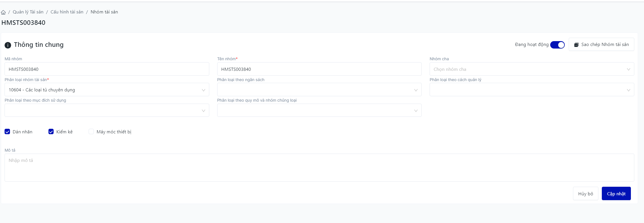
Task: Open Nhóm tài sản breadcrumb link
Action: coord(104,12)
